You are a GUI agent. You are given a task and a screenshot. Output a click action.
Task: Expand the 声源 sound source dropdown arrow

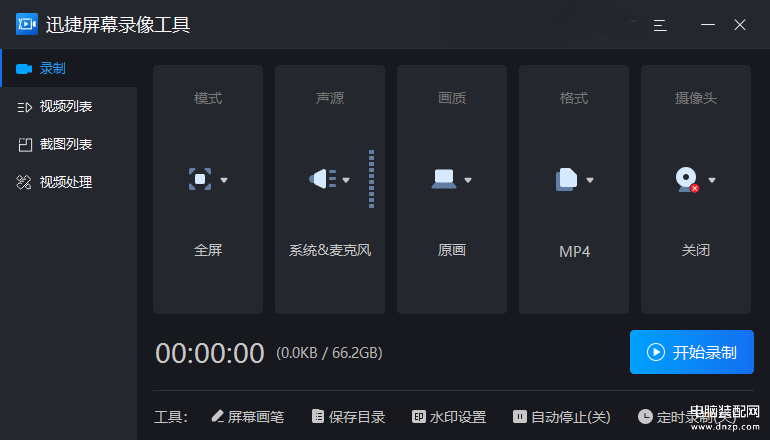346,180
